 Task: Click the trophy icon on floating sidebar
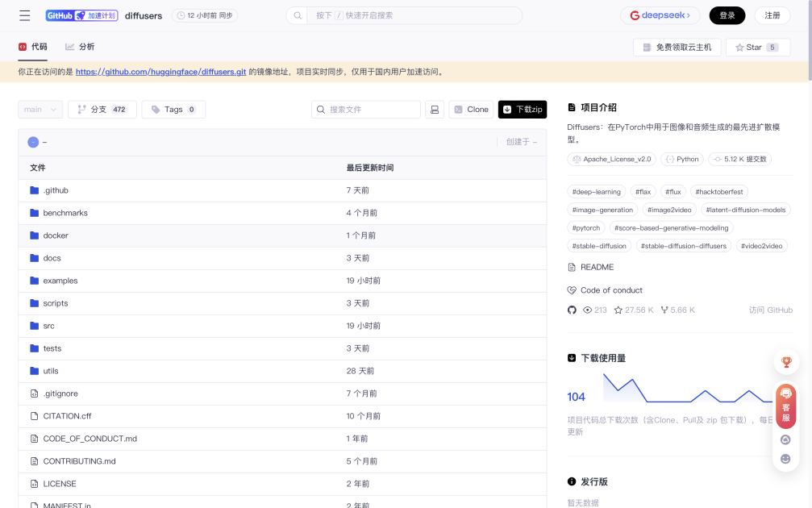tap(786, 362)
